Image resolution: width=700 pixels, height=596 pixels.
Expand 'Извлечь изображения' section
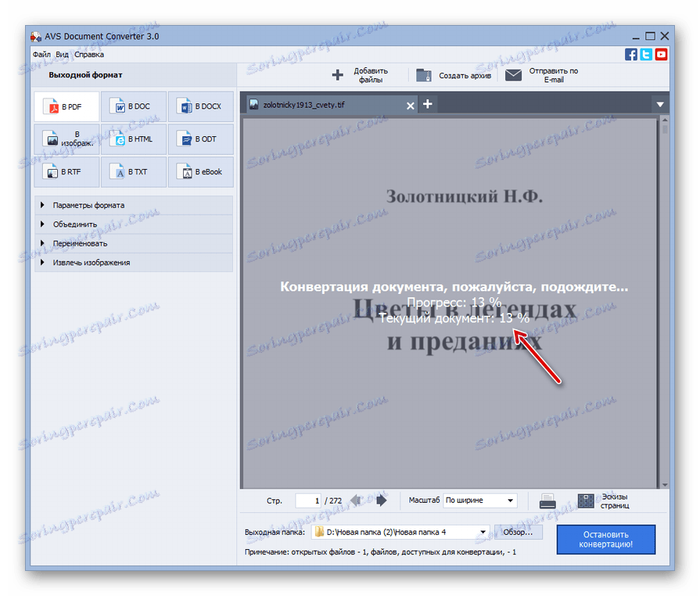[x=134, y=263]
